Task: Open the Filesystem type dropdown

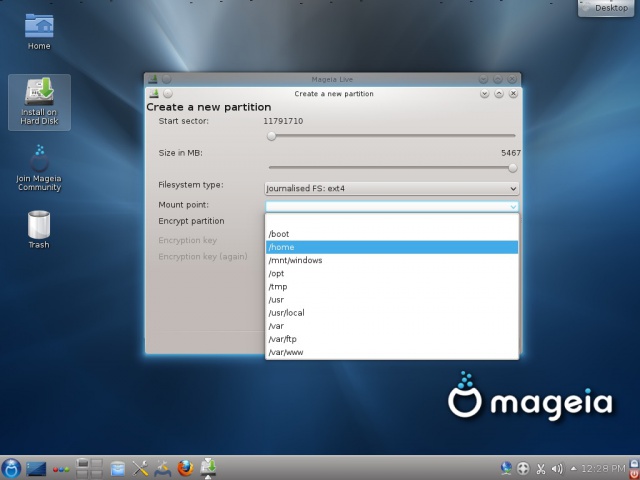Action: (x=392, y=189)
